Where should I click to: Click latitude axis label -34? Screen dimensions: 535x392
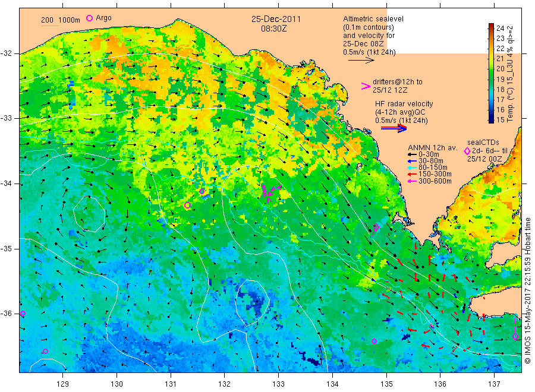click(x=6, y=184)
